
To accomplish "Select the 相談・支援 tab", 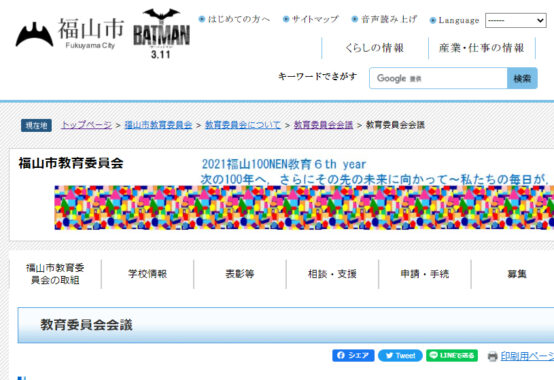I will 332,274.
